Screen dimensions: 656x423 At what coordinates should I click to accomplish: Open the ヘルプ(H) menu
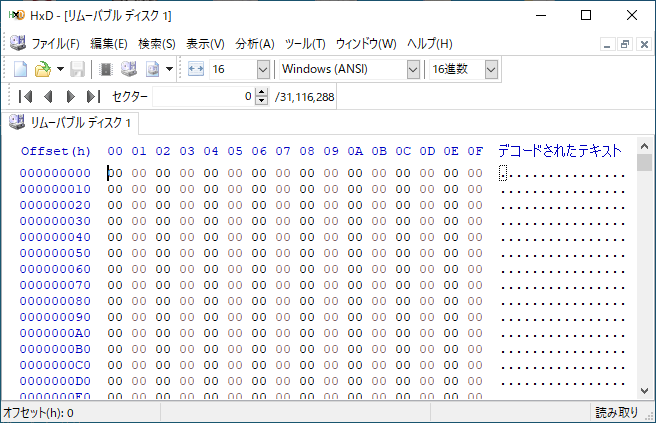tap(430, 44)
